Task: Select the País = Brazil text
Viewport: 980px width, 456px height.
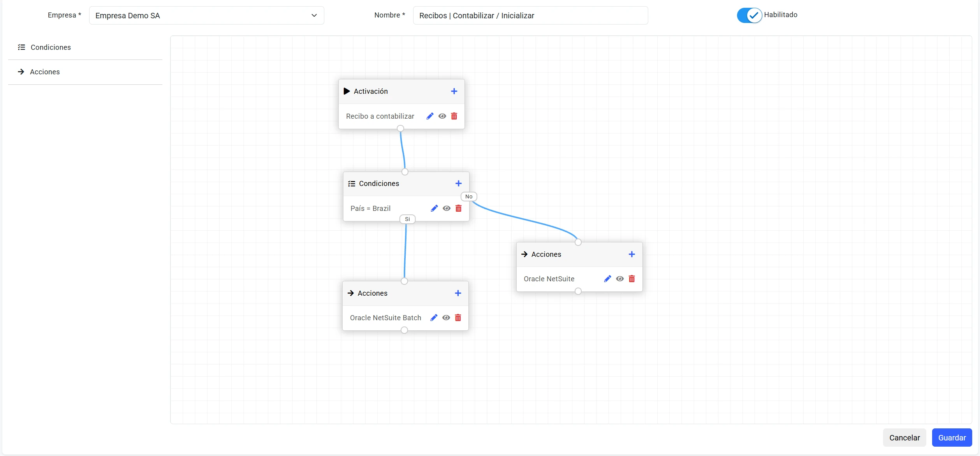Action: click(370, 208)
